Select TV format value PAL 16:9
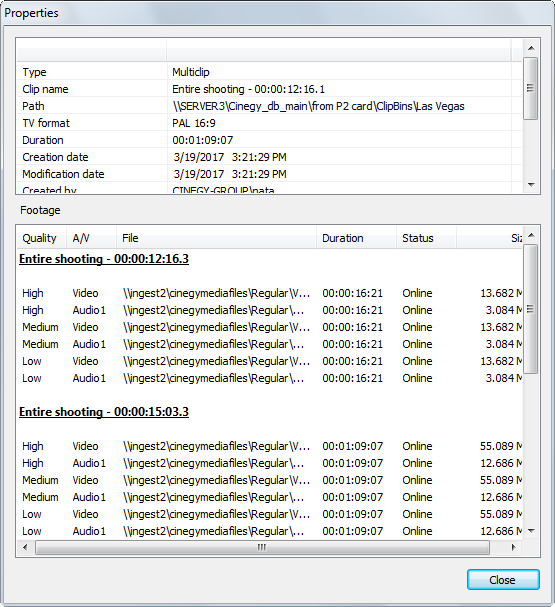555x607 pixels. click(194, 123)
